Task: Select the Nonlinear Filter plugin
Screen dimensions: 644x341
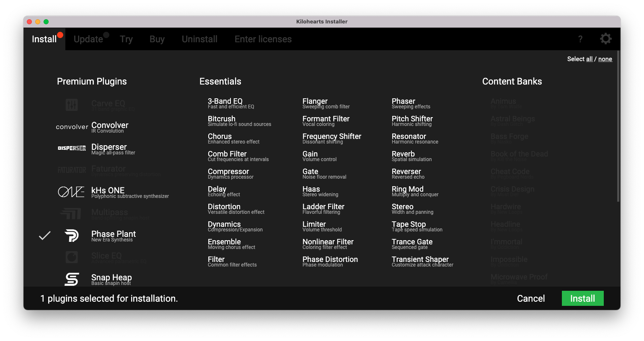Action: 328,244
